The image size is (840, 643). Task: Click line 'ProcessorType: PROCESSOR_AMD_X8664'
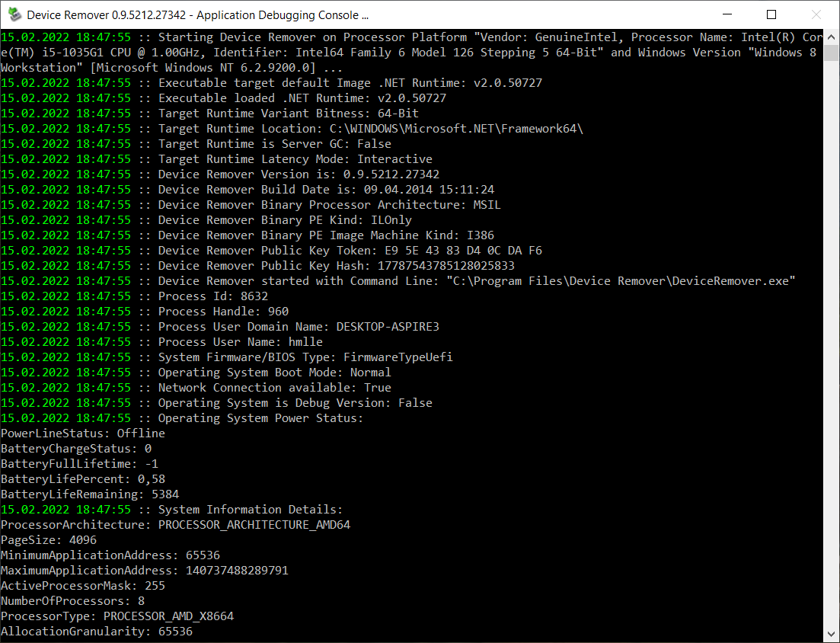(117, 617)
